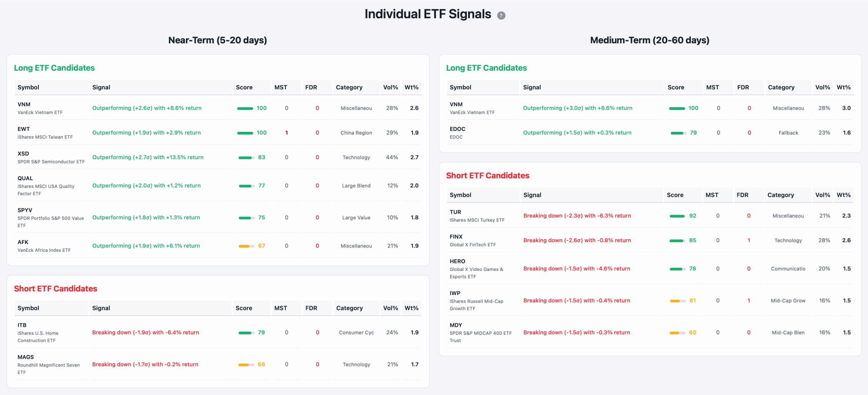The height and width of the screenshot is (395, 868).
Task: Click the EDOC score bar
Action: pos(678,133)
